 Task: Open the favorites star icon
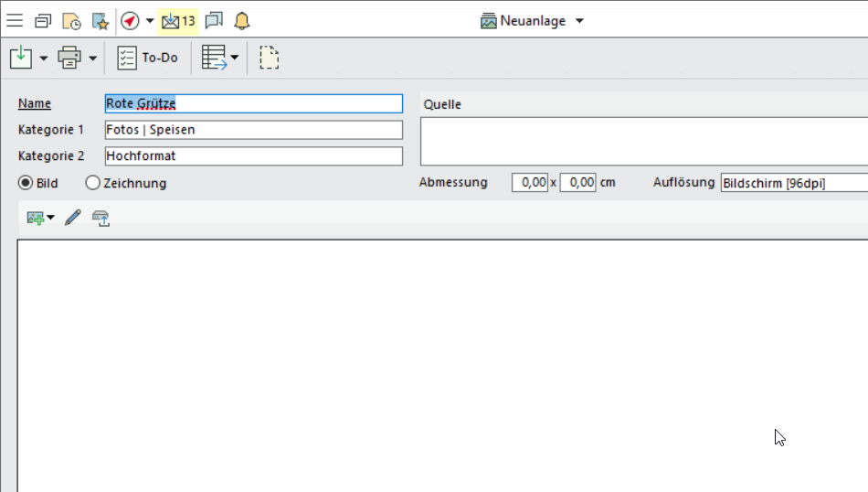(100, 20)
